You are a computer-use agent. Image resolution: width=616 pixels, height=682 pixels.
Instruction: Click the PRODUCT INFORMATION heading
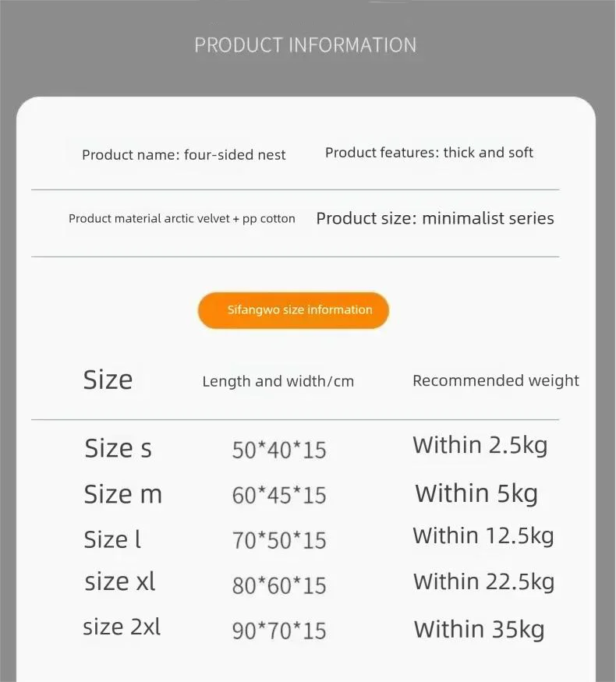click(x=305, y=45)
